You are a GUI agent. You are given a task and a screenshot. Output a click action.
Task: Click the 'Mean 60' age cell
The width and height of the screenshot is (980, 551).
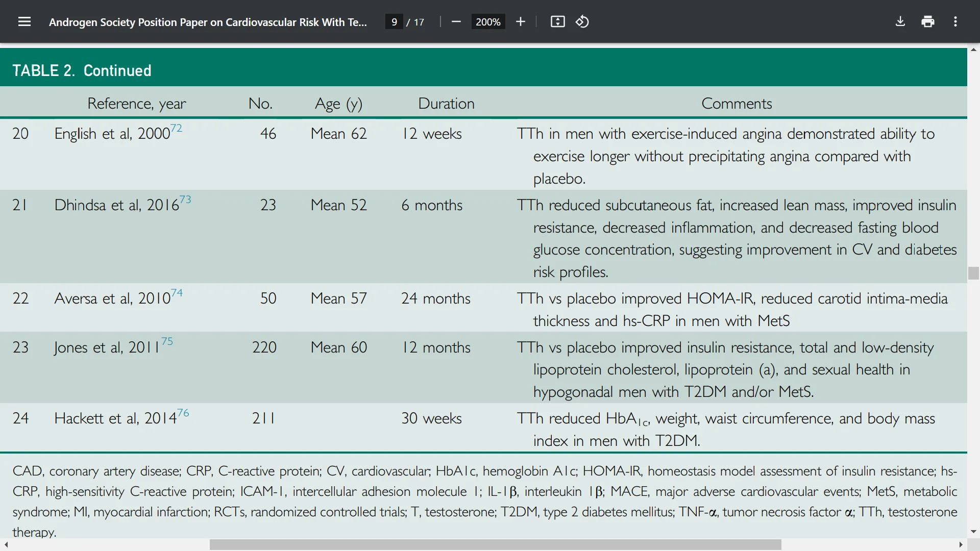tap(339, 347)
